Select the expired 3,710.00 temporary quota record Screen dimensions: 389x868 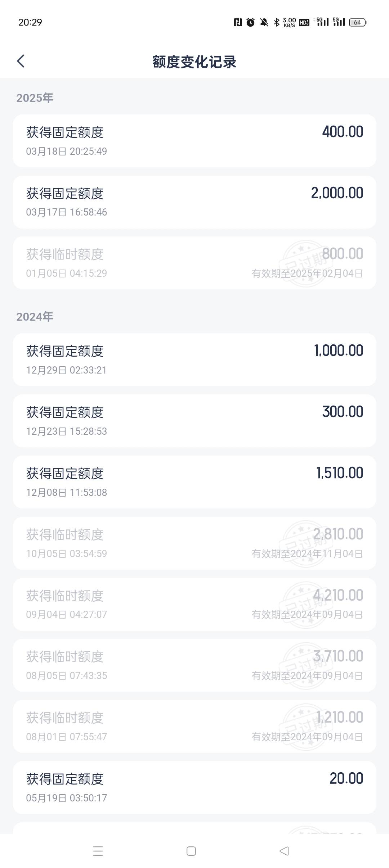click(x=194, y=665)
